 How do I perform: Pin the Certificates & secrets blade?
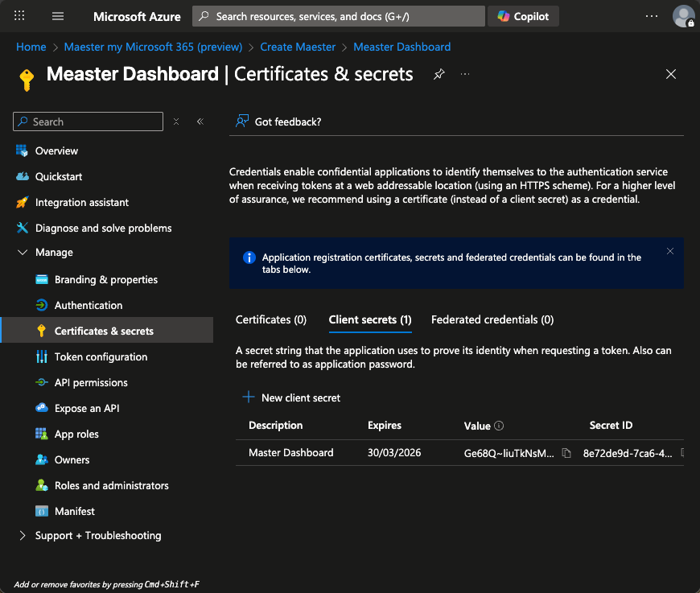pos(439,74)
